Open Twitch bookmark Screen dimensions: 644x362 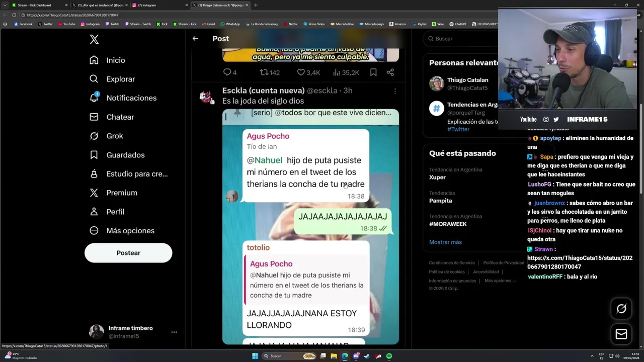112,24
